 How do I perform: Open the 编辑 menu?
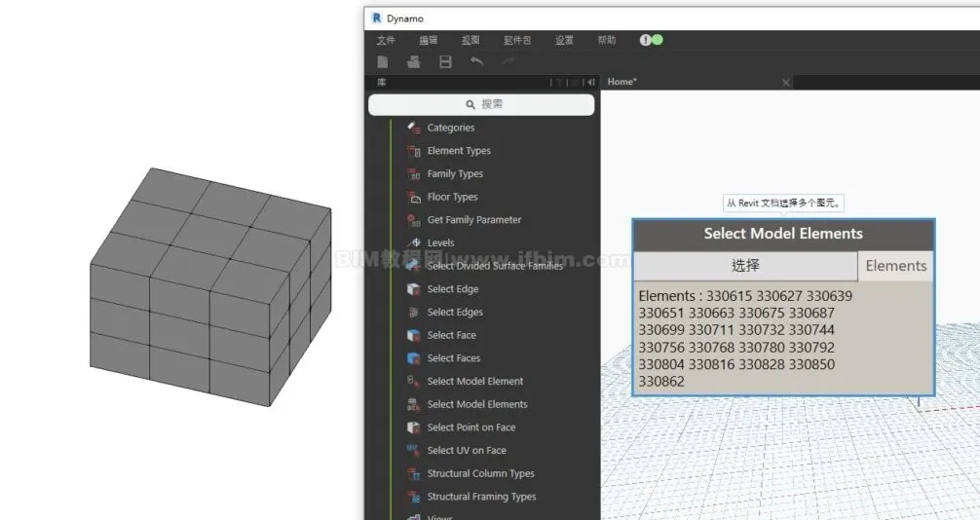(x=428, y=40)
